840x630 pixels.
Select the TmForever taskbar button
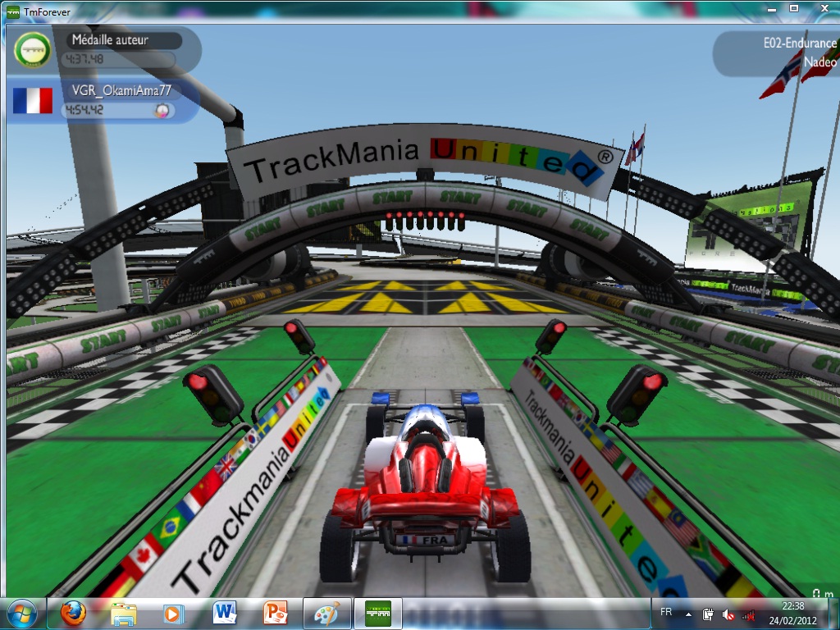pos(378,613)
